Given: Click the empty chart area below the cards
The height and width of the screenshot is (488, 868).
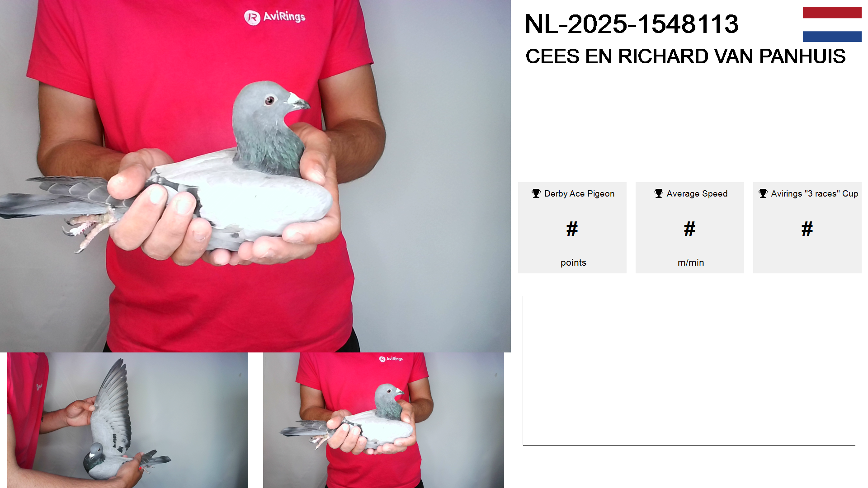Looking at the screenshot, I should pyautogui.click(x=689, y=371).
